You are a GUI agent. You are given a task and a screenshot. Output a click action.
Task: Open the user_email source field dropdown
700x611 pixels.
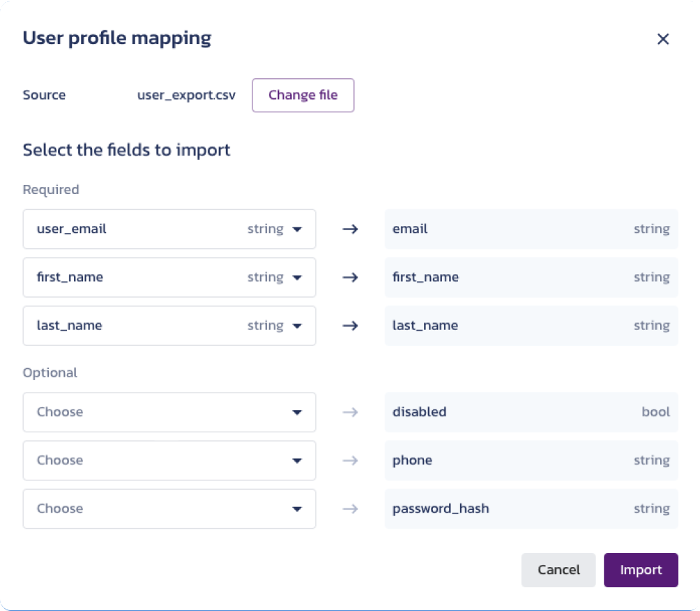(169, 229)
